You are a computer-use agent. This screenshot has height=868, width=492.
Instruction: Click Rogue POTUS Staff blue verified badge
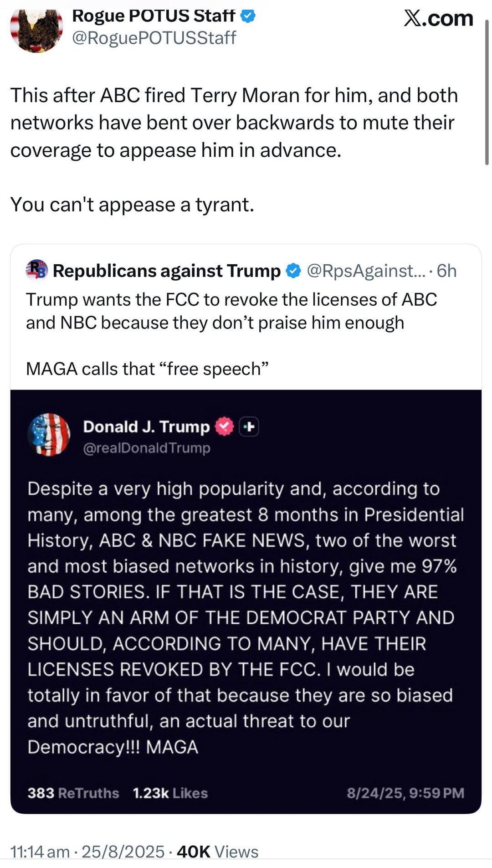point(248,16)
